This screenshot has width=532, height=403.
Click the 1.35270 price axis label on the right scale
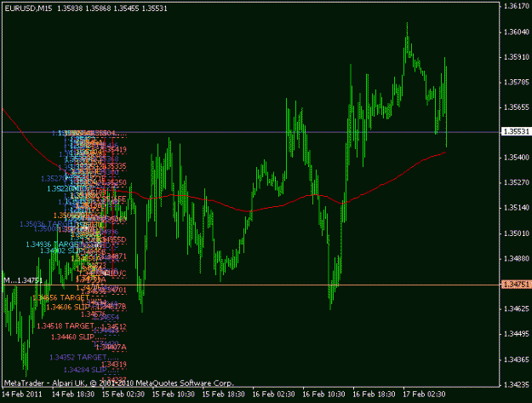(x=517, y=182)
